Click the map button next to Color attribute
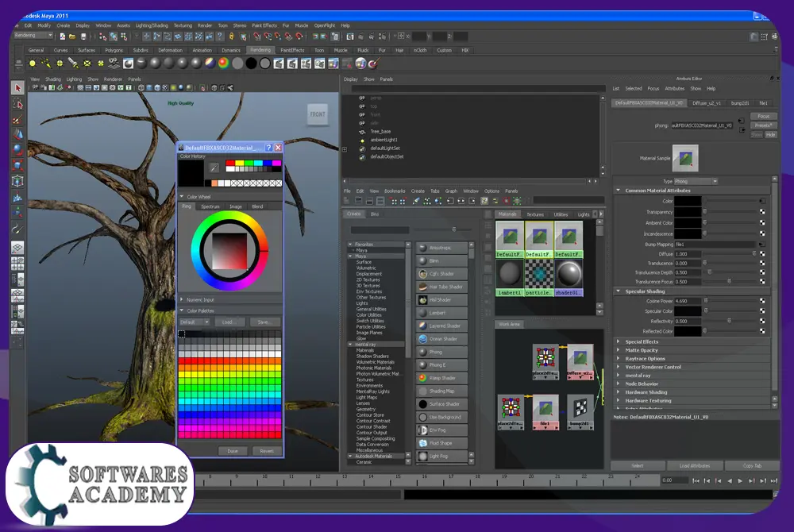Viewport: 794px width, 532px height. coord(762,201)
